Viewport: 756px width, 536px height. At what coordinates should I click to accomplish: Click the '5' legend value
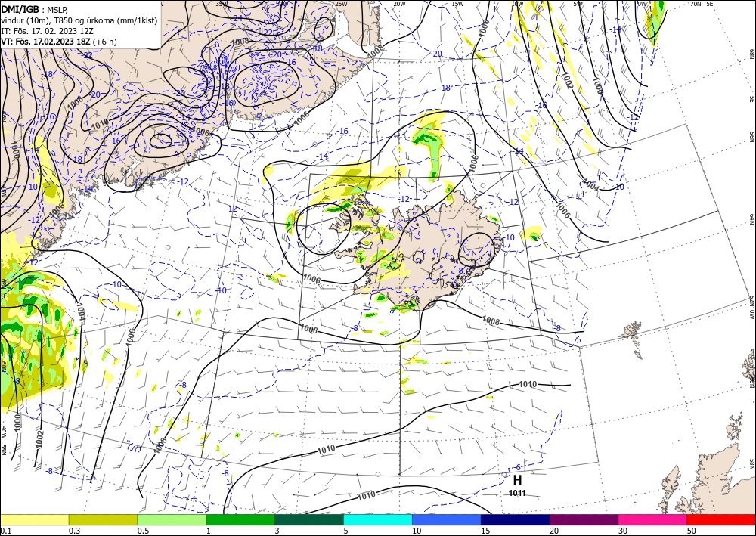coord(345,531)
